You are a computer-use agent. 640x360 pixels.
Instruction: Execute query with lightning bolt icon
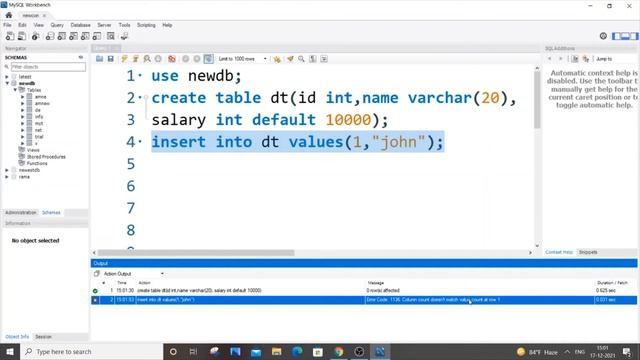(124, 59)
